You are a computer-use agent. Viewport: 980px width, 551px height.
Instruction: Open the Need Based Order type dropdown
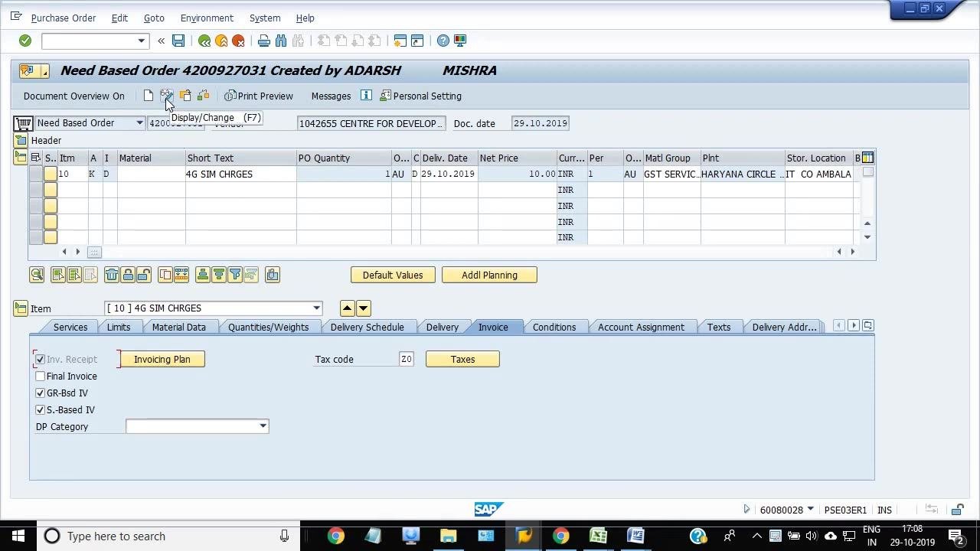click(x=139, y=123)
